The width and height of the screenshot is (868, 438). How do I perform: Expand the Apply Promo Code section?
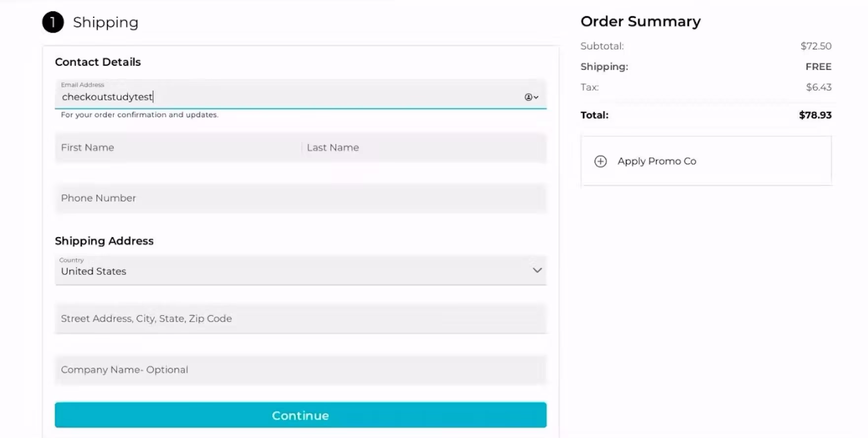(x=657, y=161)
